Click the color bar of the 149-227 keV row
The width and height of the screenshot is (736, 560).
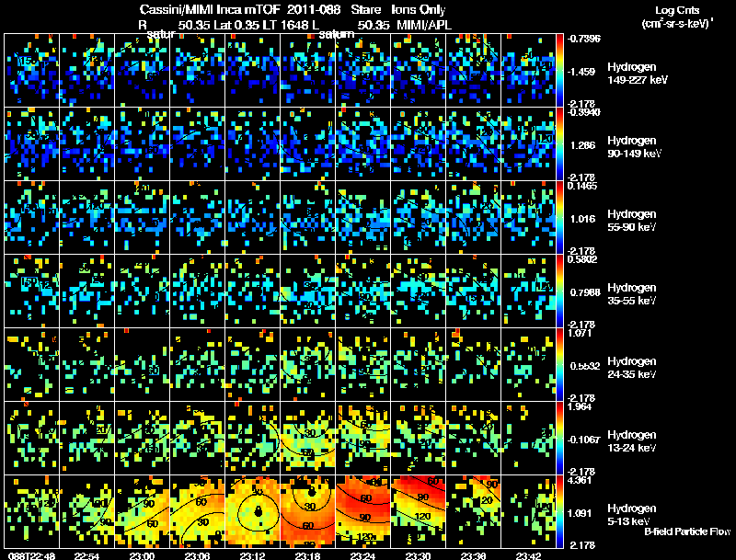point(559,71)
